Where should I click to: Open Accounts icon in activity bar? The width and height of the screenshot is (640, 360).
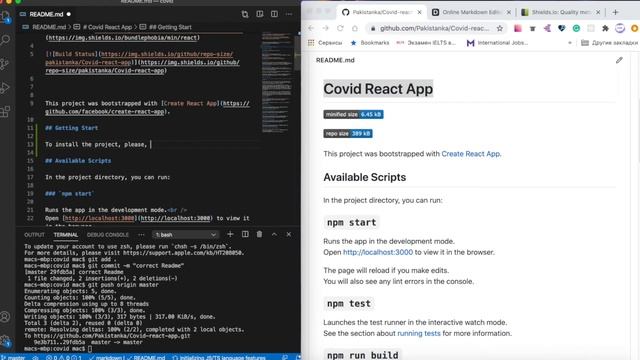(5, 317)
